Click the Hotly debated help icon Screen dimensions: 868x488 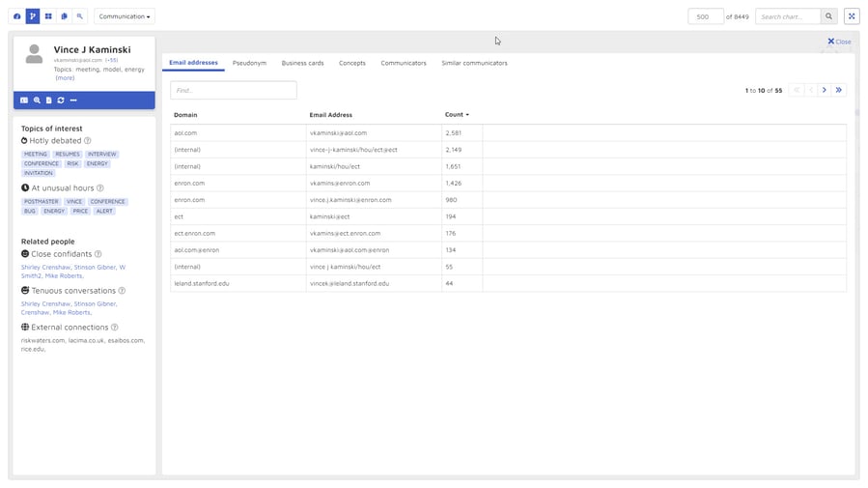(x=88, y=141)
